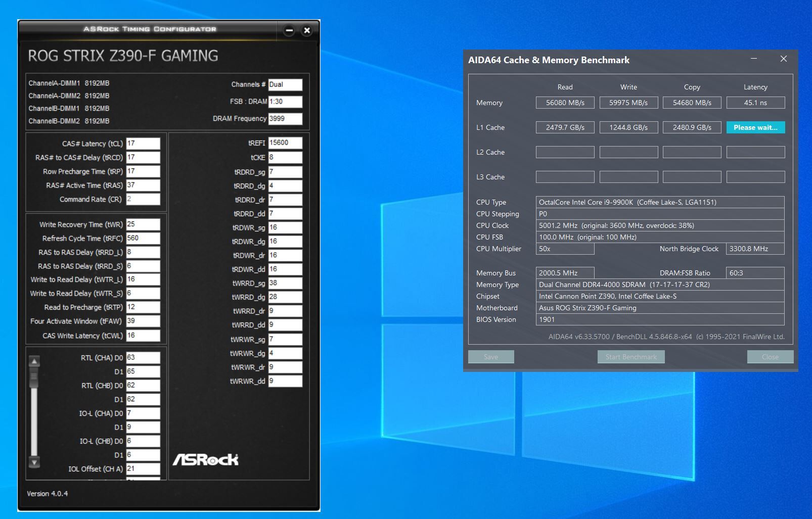
Task: Click the Memory Write 59975 MB/s result
Action: coord(628,103)
